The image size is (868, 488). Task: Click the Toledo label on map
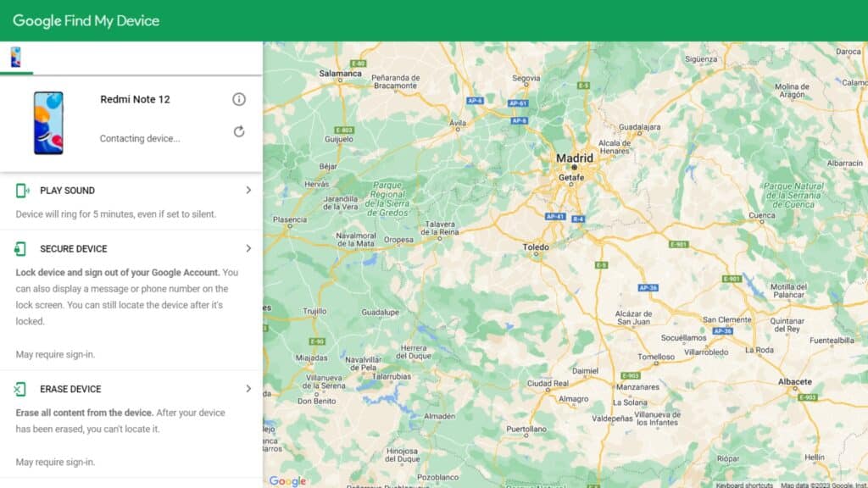pos(536,247)
